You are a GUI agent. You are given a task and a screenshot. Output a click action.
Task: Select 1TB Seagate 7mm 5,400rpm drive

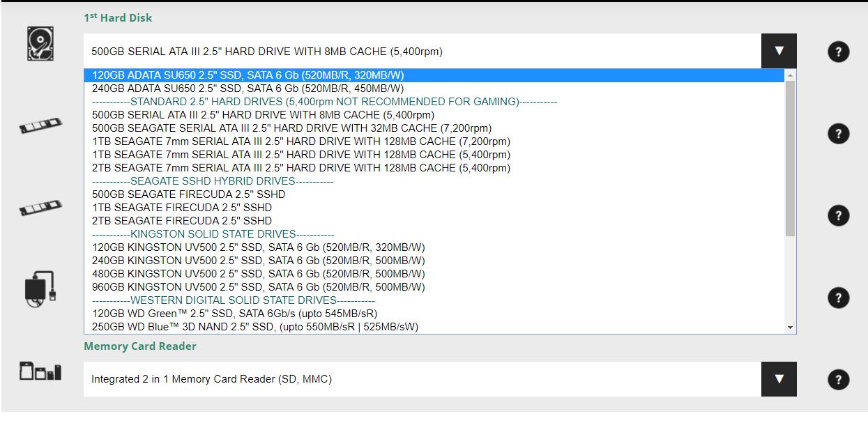click(434, 155)
